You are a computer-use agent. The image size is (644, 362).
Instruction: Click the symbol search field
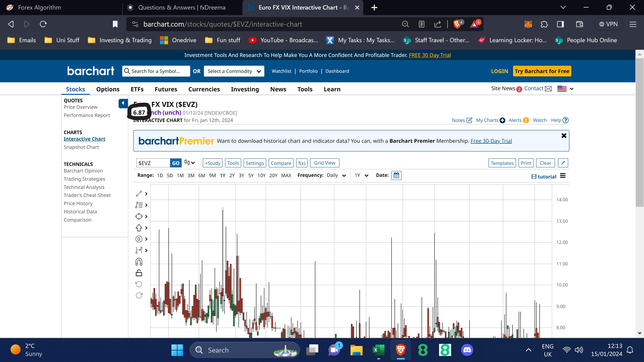coord(156,71)
